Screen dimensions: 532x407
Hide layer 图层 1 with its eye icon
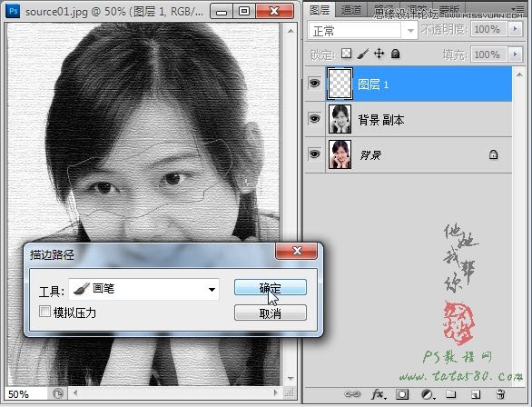[x=314, y=84]
